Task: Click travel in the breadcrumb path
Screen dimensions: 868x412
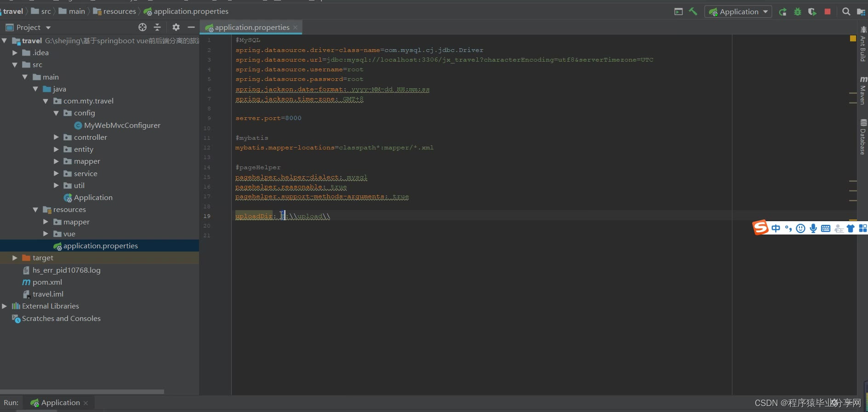Action: 13,11
